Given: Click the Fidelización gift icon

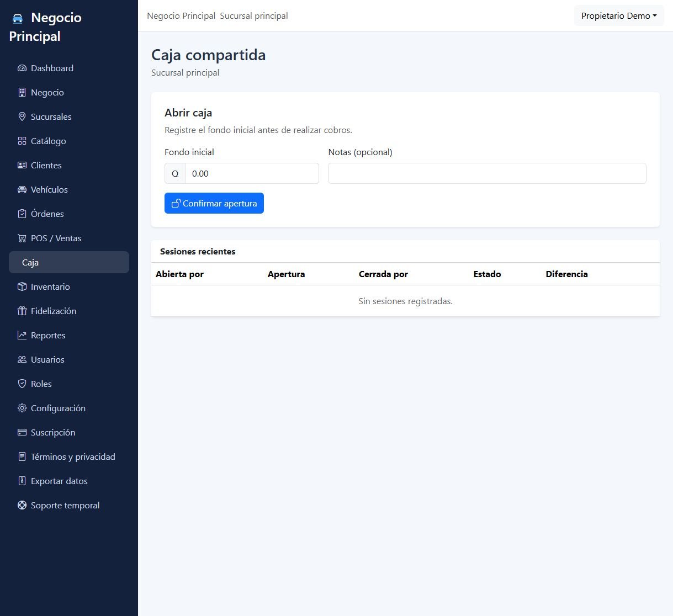Looking at the screenshot, I should [22, 311].
